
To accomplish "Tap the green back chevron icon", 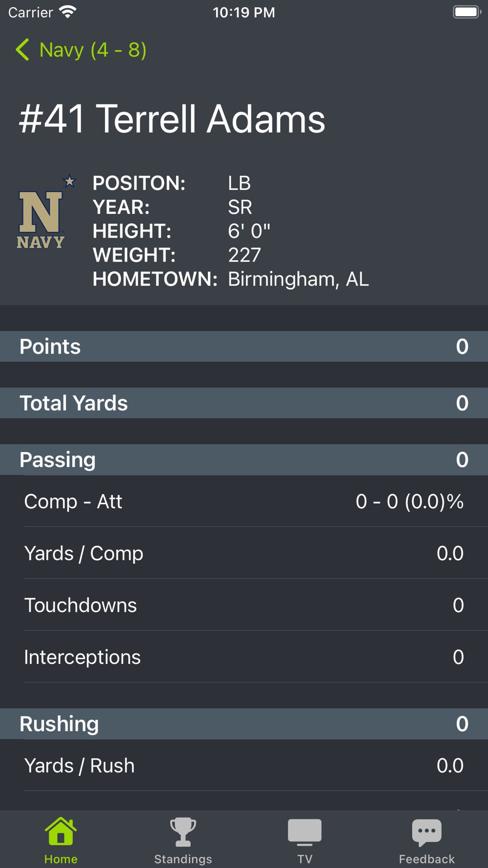I will coord(22,50).
